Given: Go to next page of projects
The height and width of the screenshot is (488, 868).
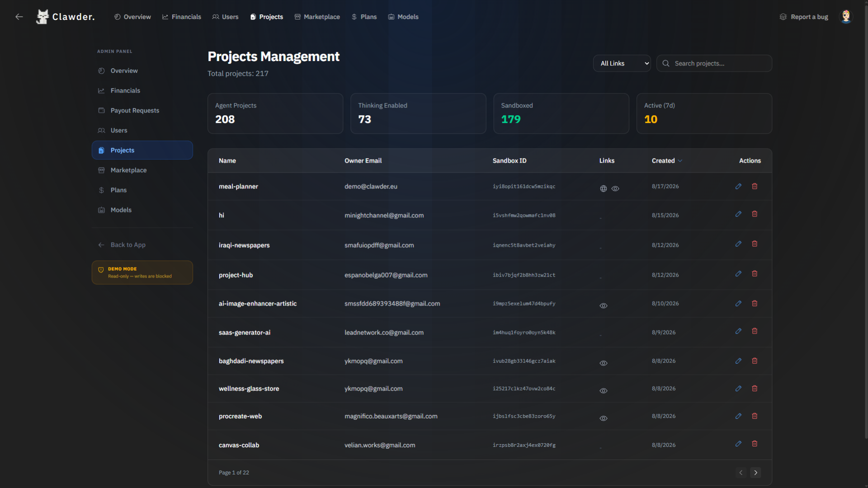Looking at the screenshot, I should 755,473.
